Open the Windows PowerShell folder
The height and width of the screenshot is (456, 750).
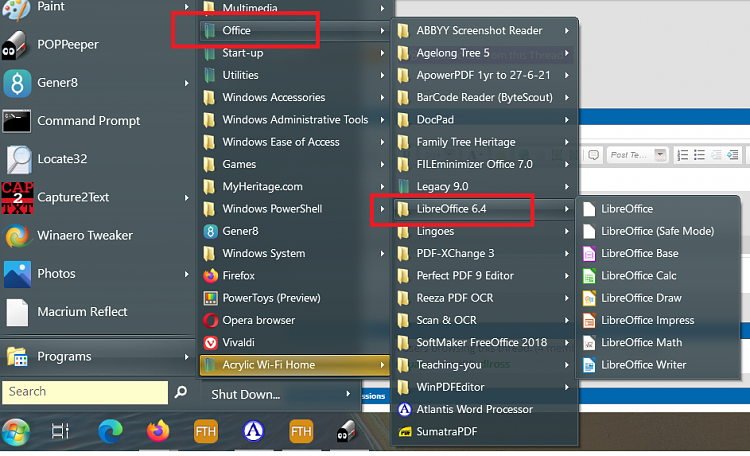point(294,209)
